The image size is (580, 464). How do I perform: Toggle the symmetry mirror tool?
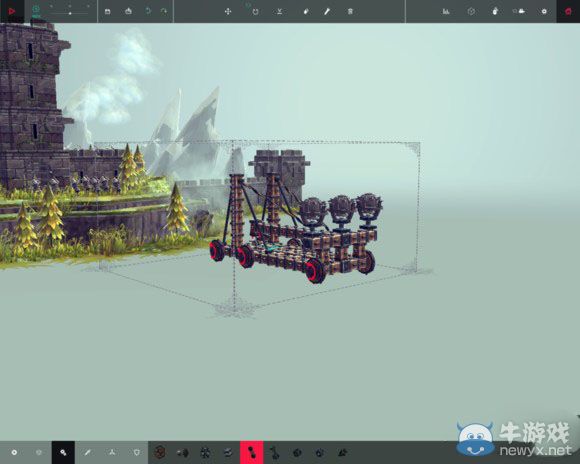click(x=280, y=11)
